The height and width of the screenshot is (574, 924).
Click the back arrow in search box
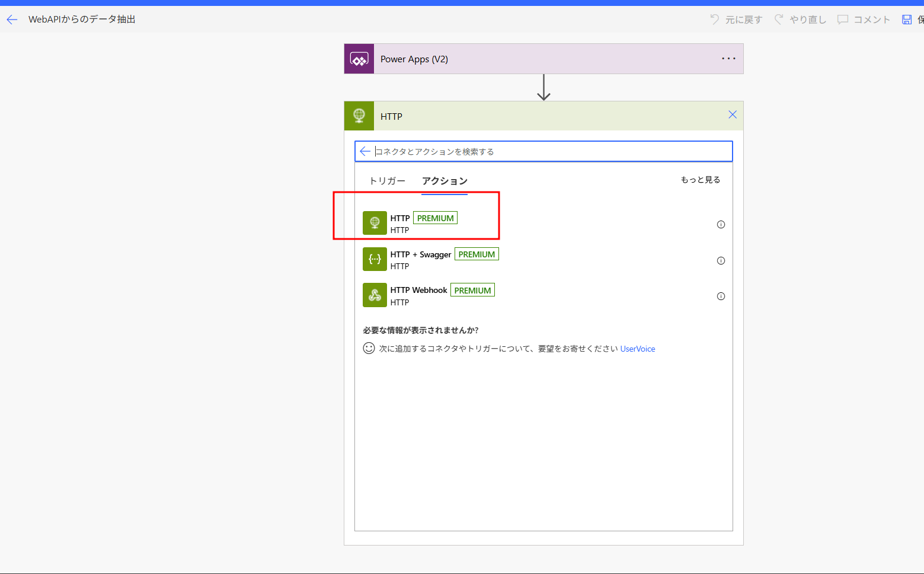365,151
